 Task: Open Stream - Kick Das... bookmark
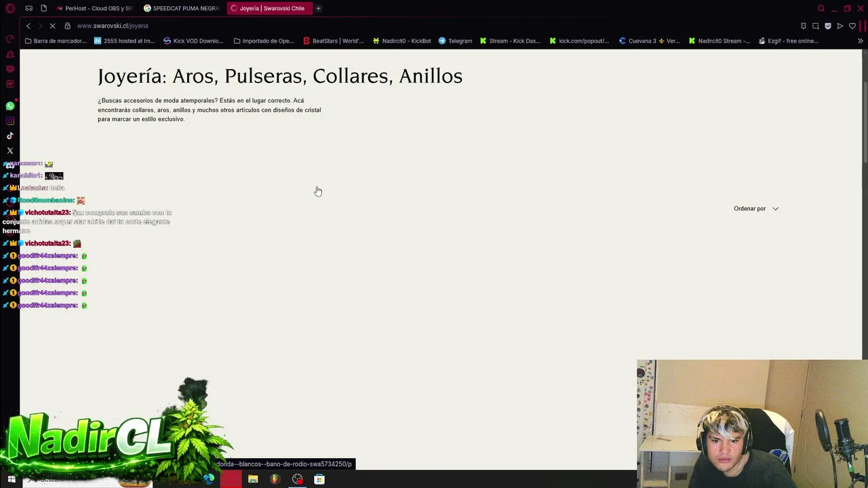tap(510, 41)
